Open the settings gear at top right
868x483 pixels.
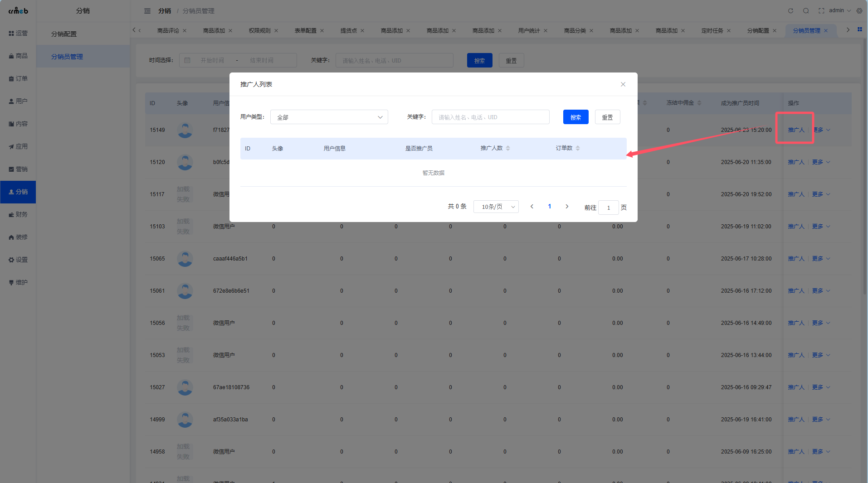859,10
